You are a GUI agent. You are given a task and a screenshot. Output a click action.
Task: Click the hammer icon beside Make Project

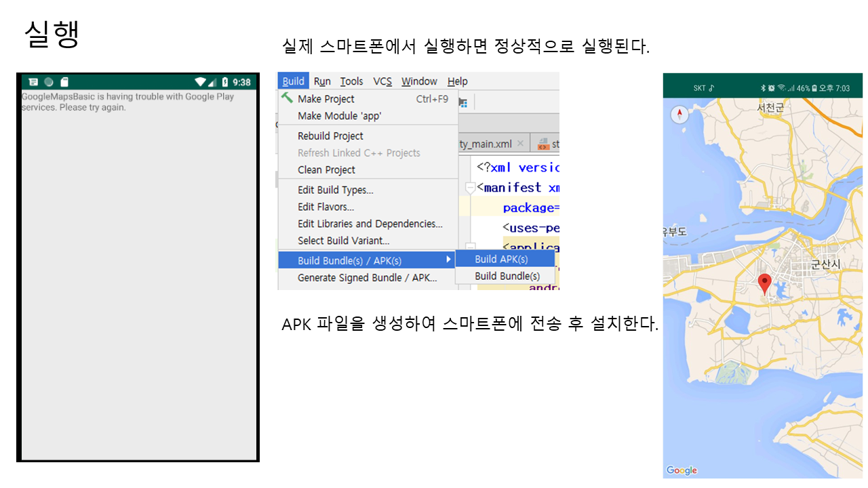coord(288,98)
